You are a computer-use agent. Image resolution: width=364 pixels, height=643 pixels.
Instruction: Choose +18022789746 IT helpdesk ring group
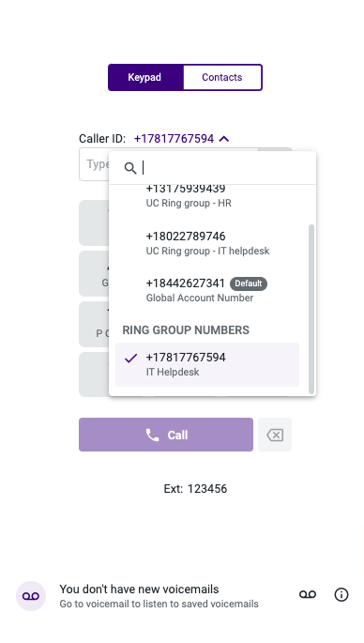[207, 243]
